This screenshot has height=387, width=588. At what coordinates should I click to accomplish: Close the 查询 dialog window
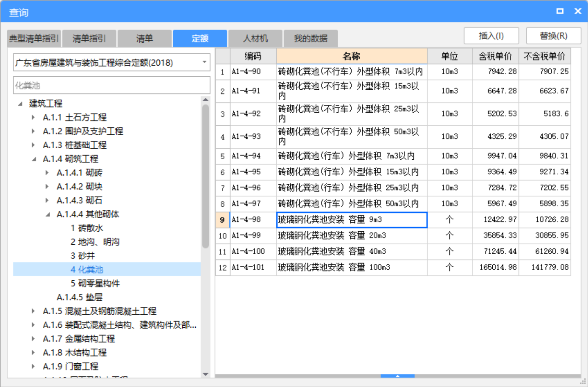tap(578, 11)
